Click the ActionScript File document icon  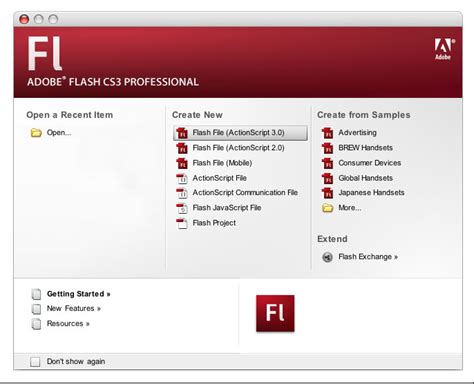182,178
